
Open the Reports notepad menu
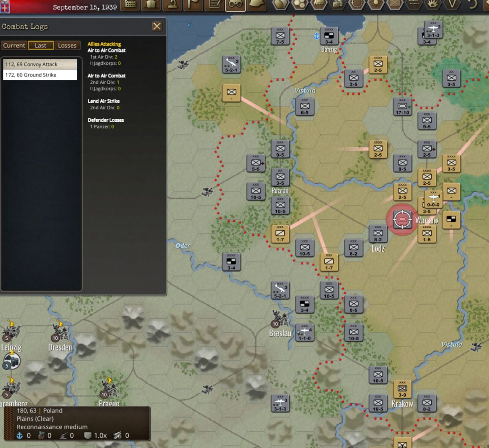click(x=214, y=4)
